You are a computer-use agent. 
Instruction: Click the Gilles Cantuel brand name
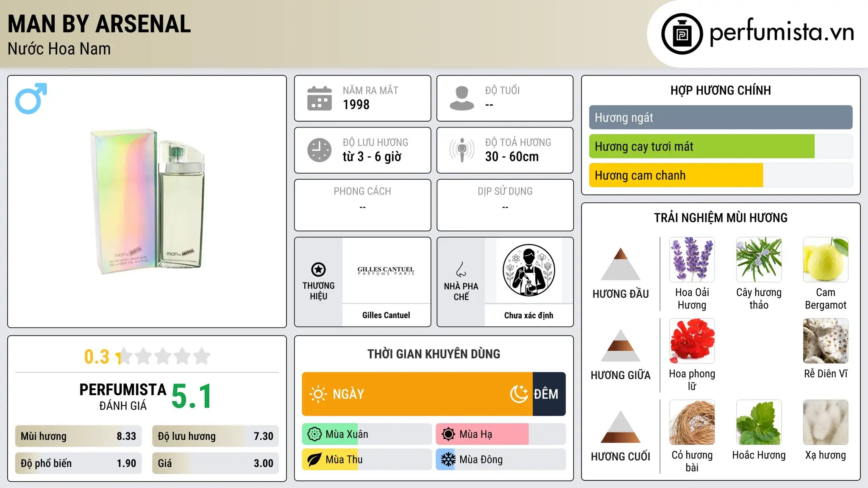386,315
